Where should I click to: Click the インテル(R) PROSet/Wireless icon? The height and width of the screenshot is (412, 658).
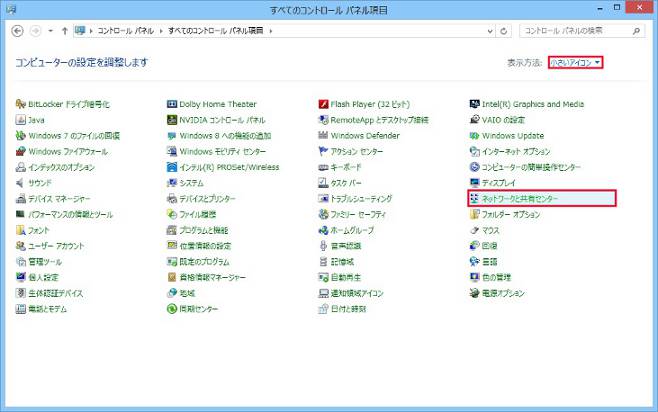point(172,167)
